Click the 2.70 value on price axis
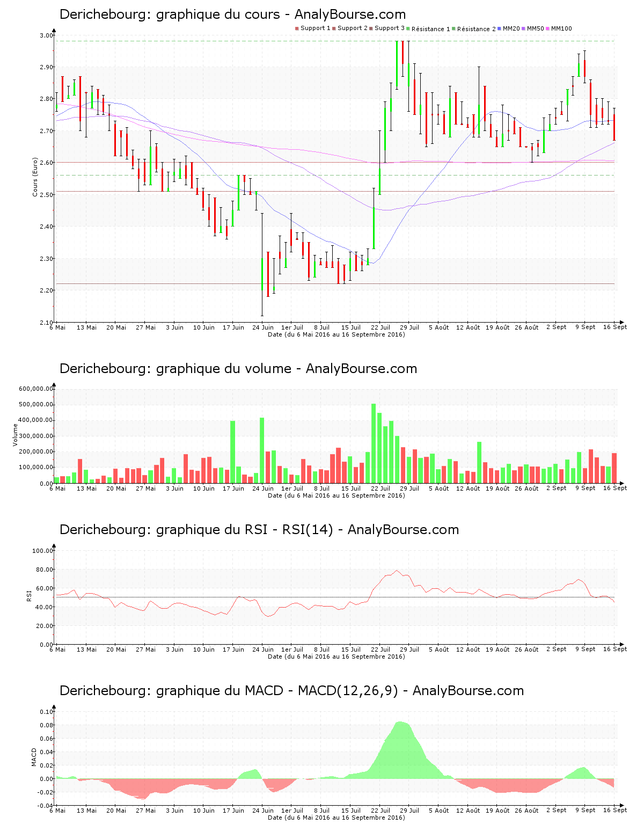The height and width of the screenshot is (832, 644). (x=47, y=131)
